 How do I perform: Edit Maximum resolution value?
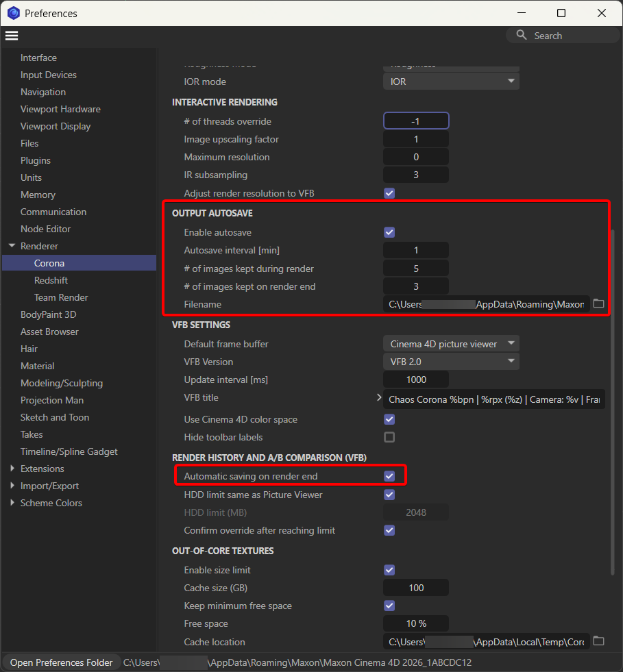click(x=416, y=157)
